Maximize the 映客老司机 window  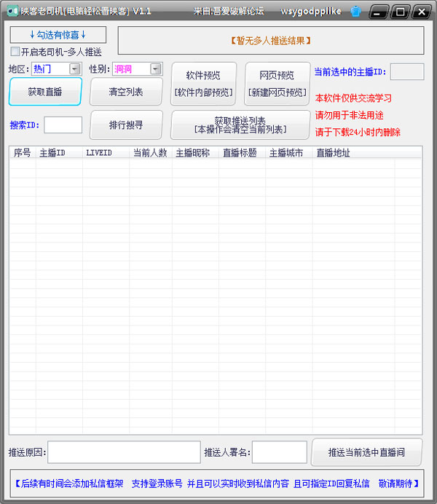point(400,11)
